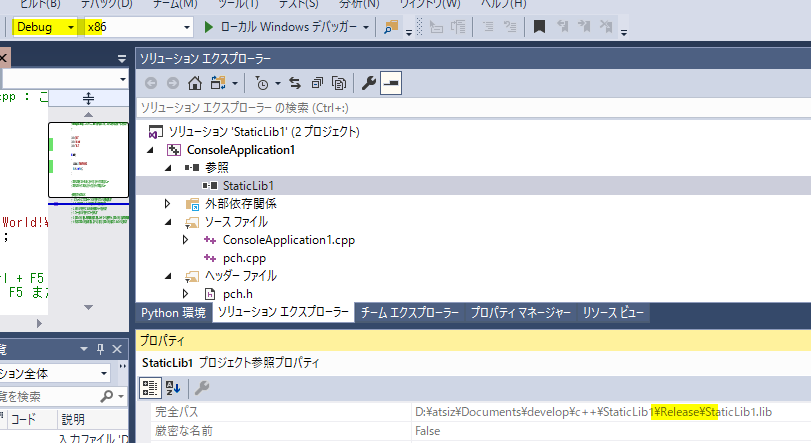Click the switch views folder icon

[x=218, y=83]
